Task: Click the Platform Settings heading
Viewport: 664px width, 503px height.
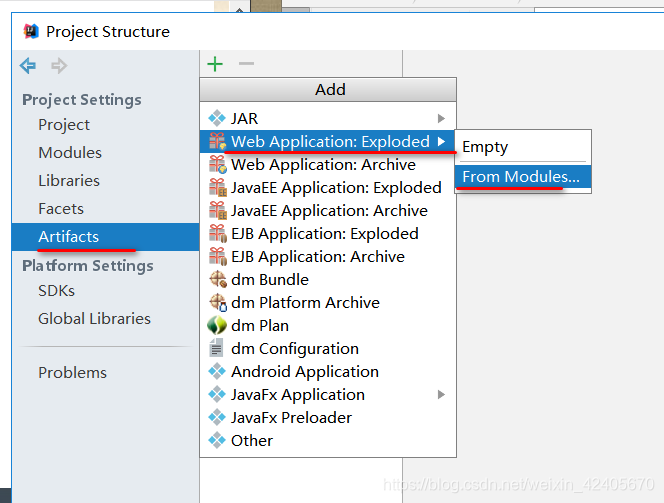Action: pyautogui.click(x=88, y=266)
